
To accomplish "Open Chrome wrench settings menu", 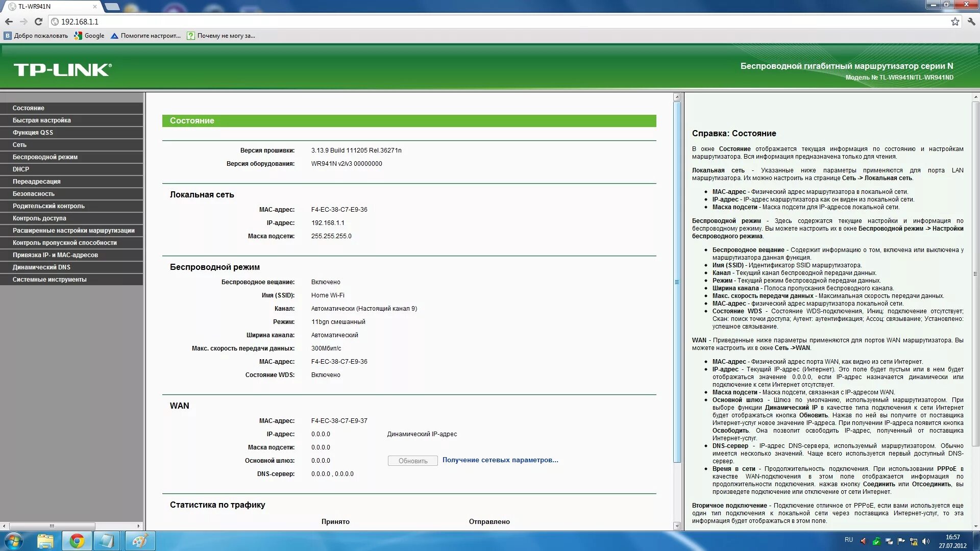I will pyautogui.click(x=971, y=21).
